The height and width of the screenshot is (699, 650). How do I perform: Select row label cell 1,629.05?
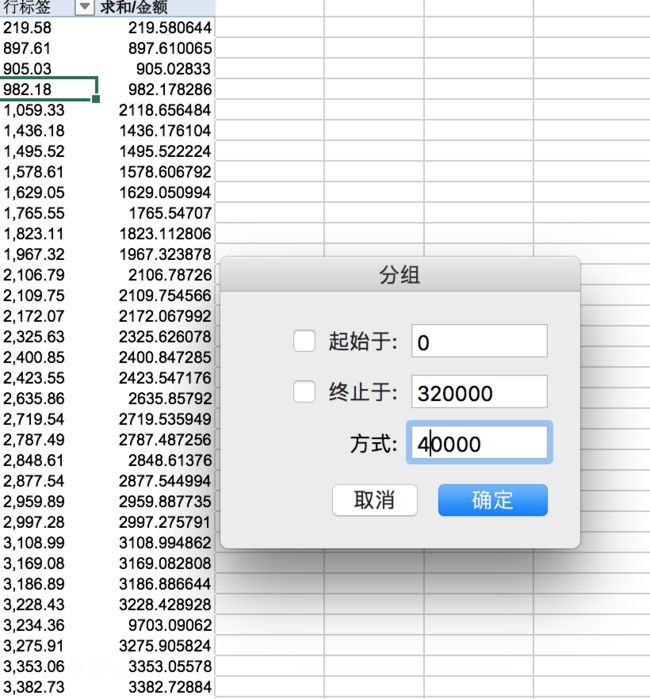point(49,193)
